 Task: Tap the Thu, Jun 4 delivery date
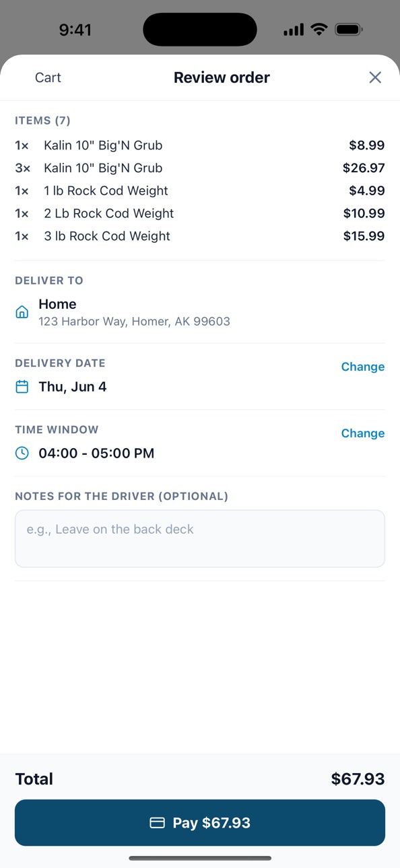(73, 387)
